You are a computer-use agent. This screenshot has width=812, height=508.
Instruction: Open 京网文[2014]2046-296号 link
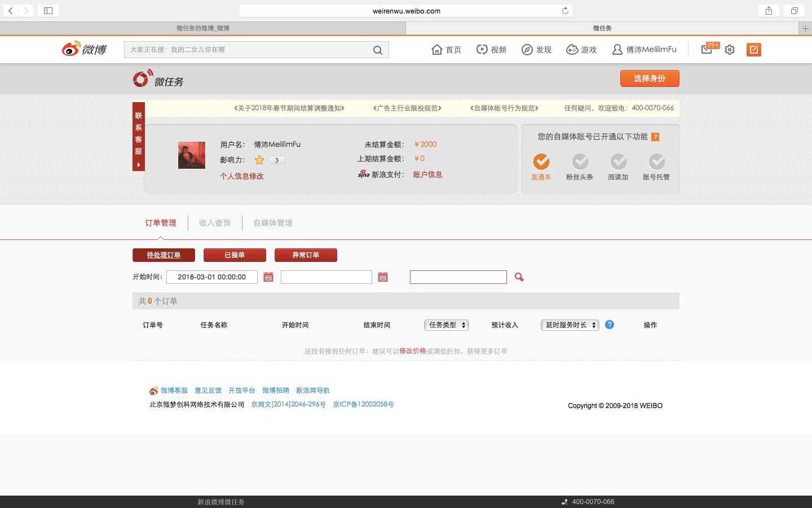[x=289, y=405]
